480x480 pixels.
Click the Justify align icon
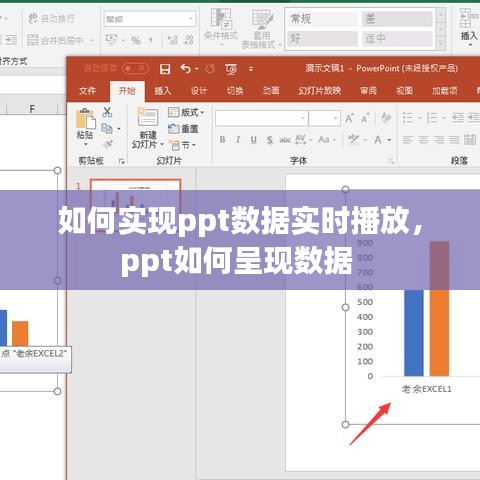coord(454,140)
